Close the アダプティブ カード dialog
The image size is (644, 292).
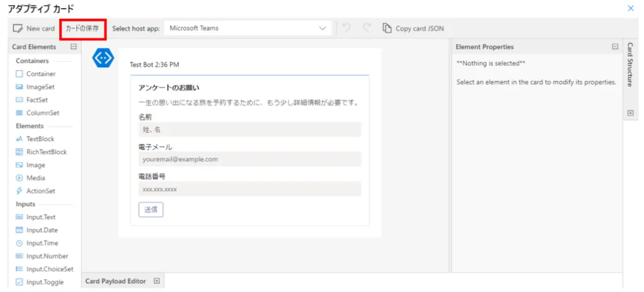(631, 8)
